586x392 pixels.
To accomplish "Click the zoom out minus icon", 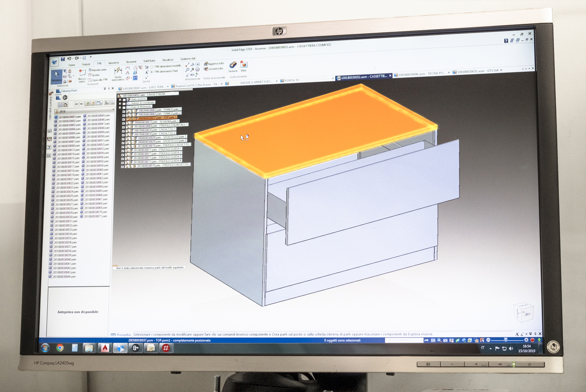I will 488,340.
